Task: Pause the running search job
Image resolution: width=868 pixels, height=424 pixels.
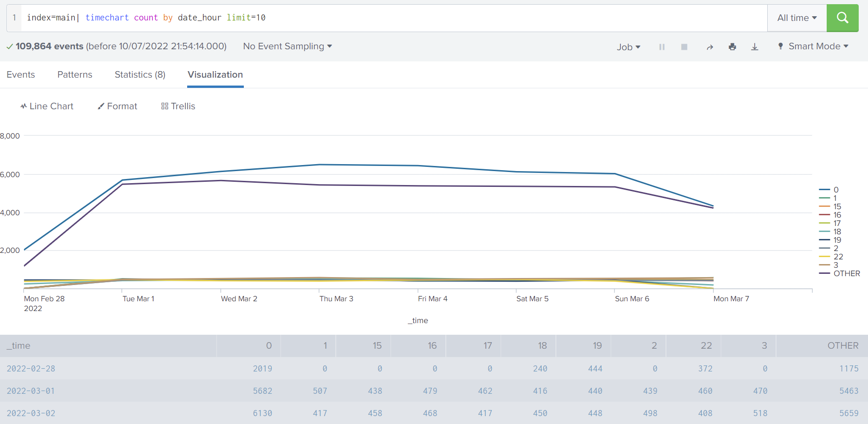Action: click(x=662, y=46)
